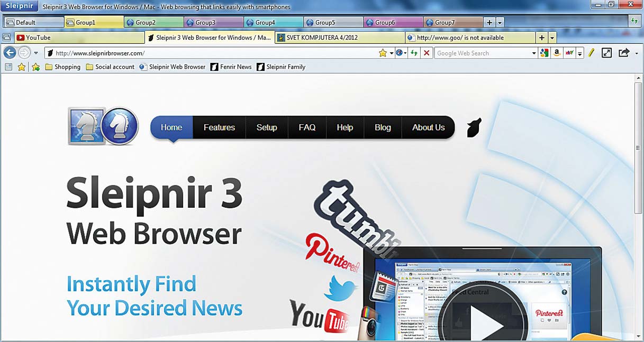Viewport: 644px width, 342px height.
Task: Click the Google Web Search field
Action: (x=482, y=53)
